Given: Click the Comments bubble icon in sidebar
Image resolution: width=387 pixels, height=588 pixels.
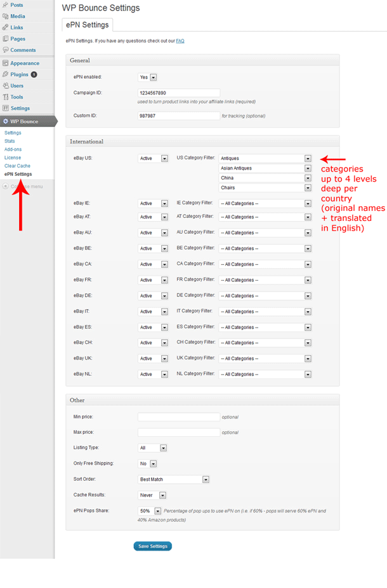Looking at the screenshot, I should coord(5,50).
